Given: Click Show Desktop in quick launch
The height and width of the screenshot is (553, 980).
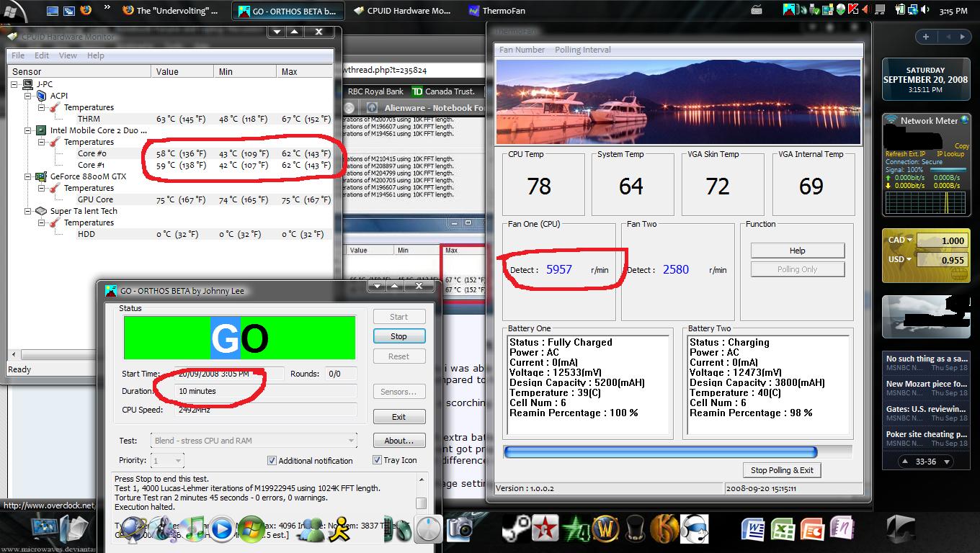Looking at the screenshot, I should 53,11.
